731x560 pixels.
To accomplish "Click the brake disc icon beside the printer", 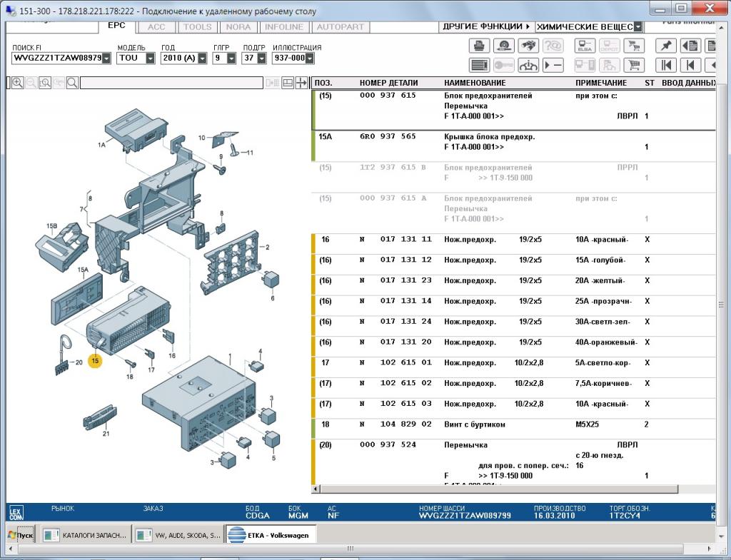I will pos(503,46).
